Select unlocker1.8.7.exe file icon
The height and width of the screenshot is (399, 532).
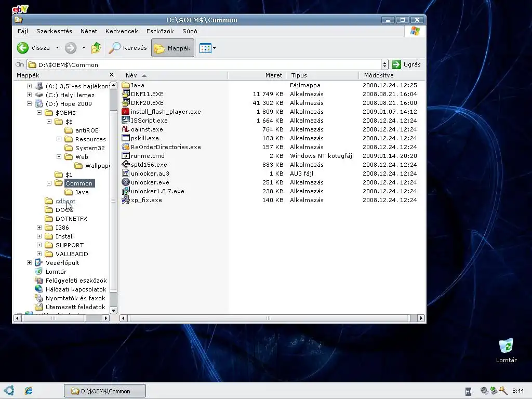126,191
